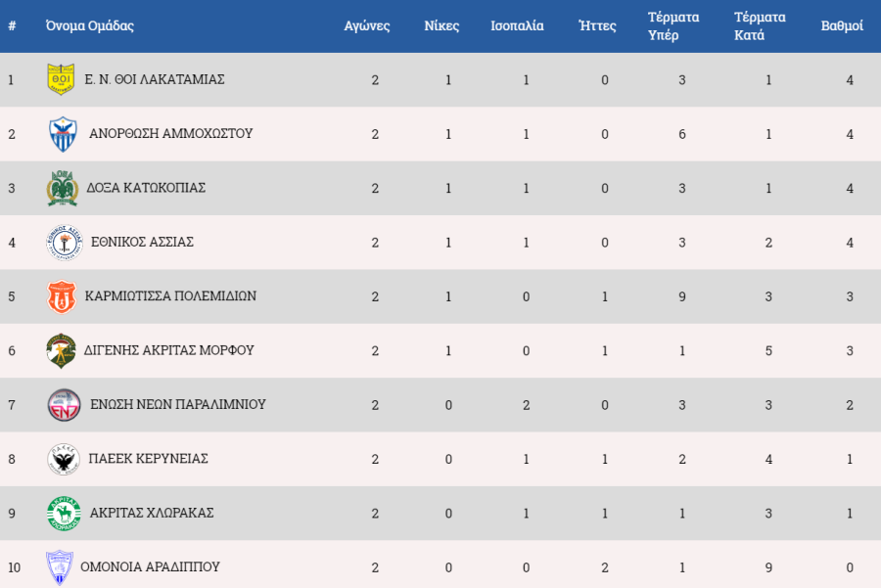This screenshot has width=881, height=588.
Task: Sort by Όνομα Ομάδας column header
Action: tap(90, 25)
